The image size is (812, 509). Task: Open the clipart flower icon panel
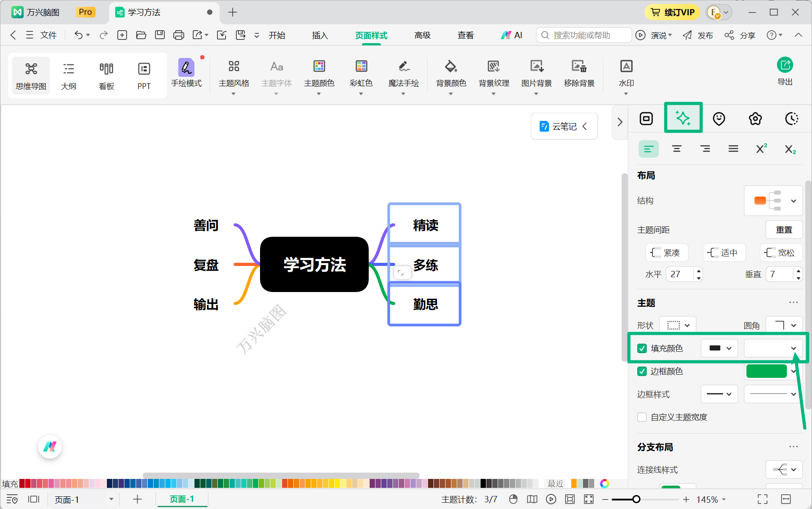[x=755, y=119]
